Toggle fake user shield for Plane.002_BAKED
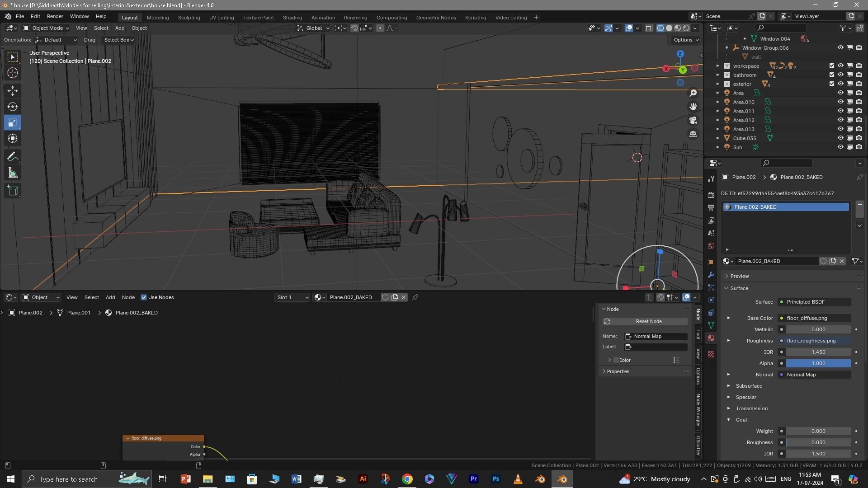Image resolution: width=868 pixels, height=488 pixels. pyautogui.click(x=823, y=261)
